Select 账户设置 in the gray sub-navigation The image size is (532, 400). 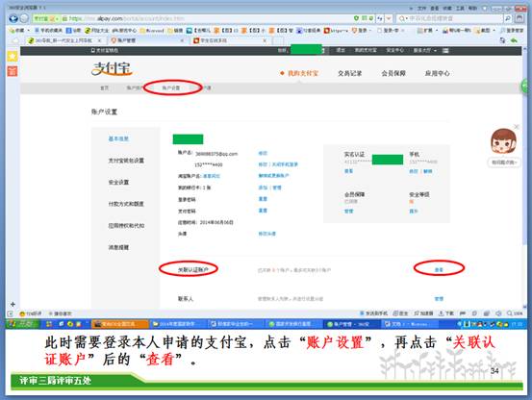tap(171, 87)
